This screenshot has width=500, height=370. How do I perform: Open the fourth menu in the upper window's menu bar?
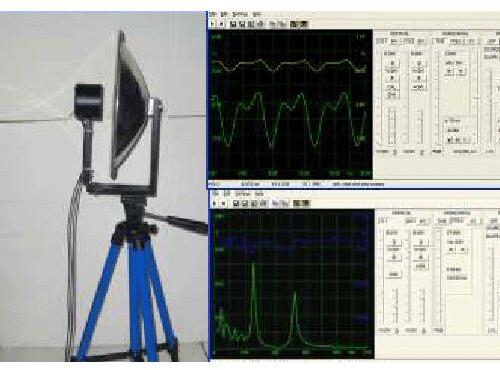[x=256, y=14]
